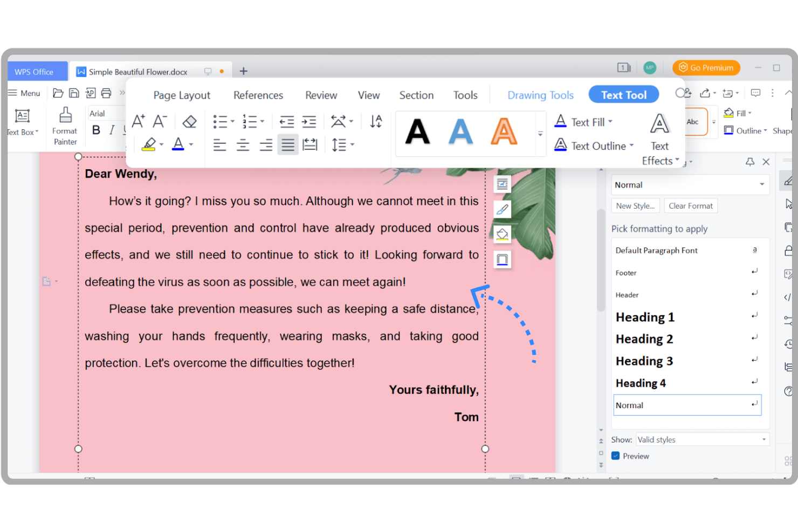798x532 pixels.
Task: Select the brush icon beside the canvas
Action: pyautogui.click(x=501, y=209)
